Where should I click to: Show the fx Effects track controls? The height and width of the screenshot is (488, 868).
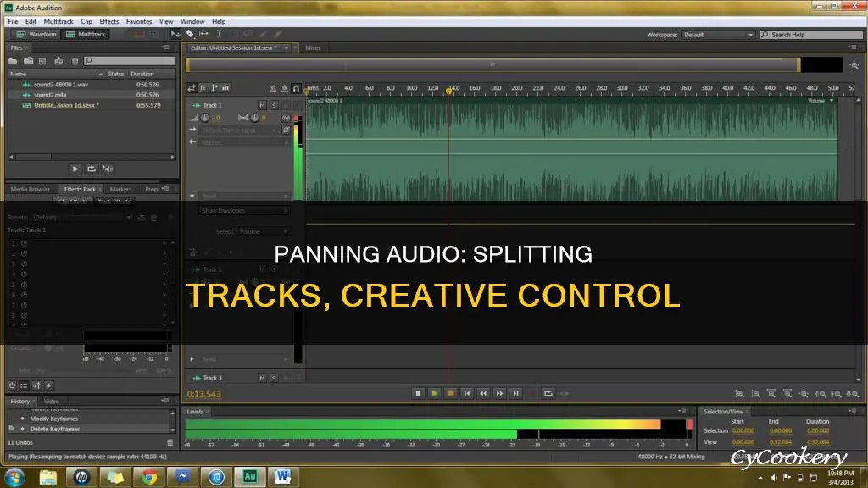(203, 88)
